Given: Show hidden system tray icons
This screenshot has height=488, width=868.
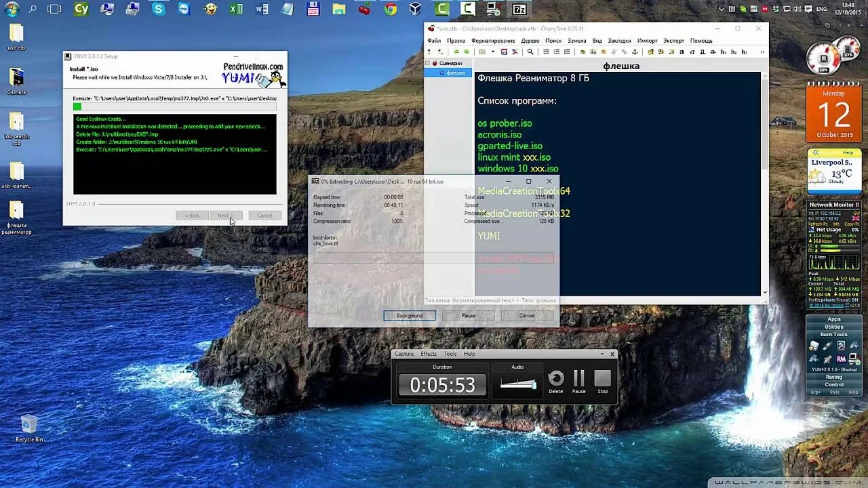Looking at the screenshot, I should (x=722, y=9).
